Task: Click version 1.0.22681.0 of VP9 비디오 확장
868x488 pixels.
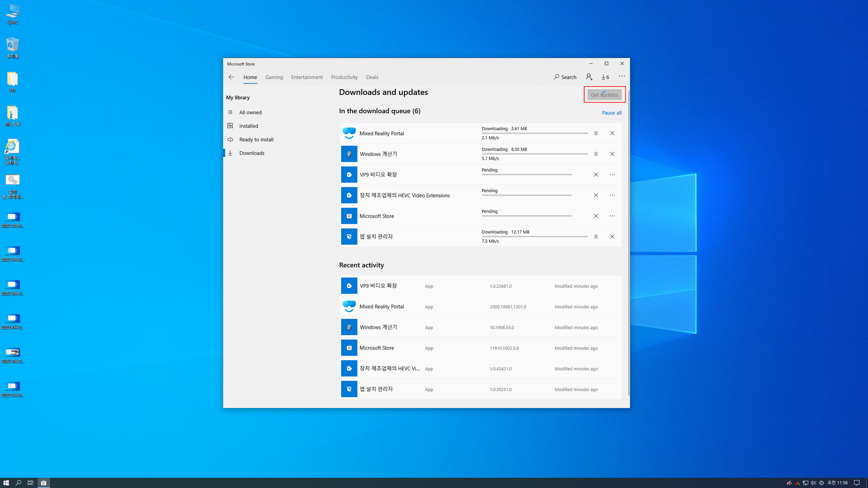Action: coord(500,286)
